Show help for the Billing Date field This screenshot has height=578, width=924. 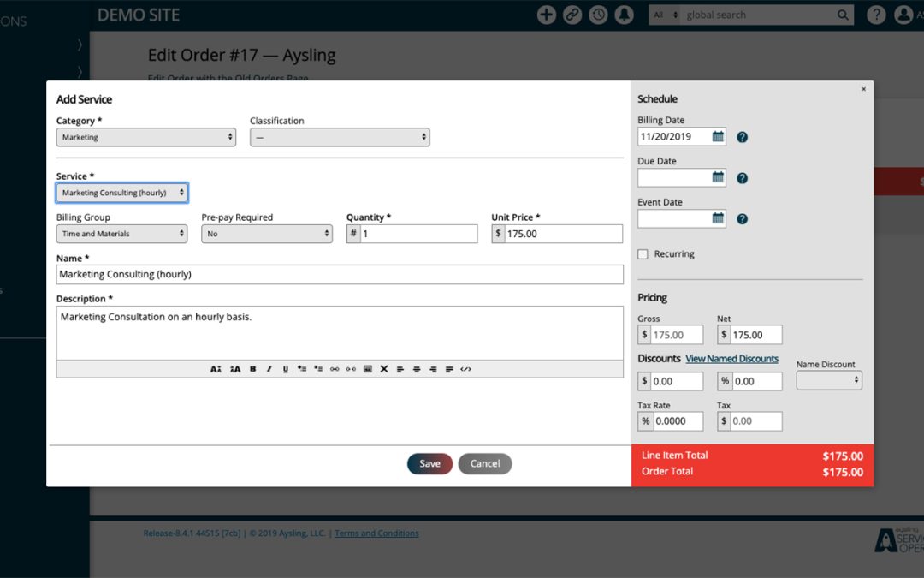[743, 137]
